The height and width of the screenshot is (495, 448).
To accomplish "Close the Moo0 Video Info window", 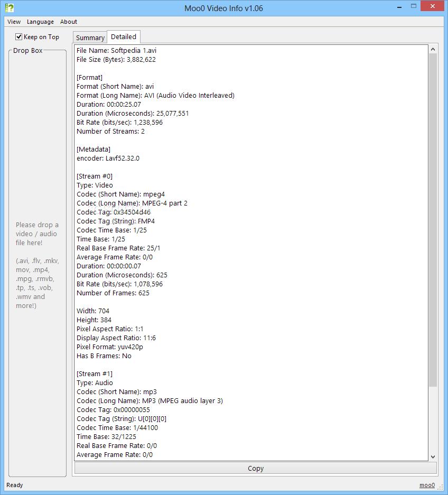I will [x=433, y=6].
